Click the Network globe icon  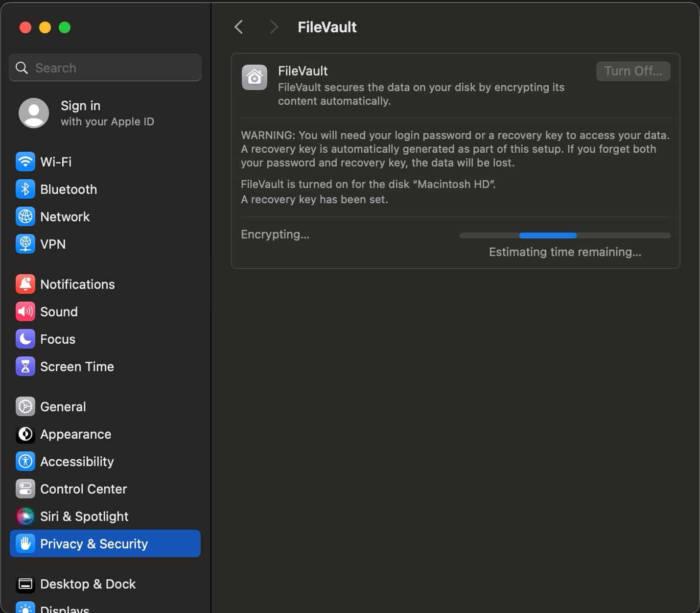[25, 216]
